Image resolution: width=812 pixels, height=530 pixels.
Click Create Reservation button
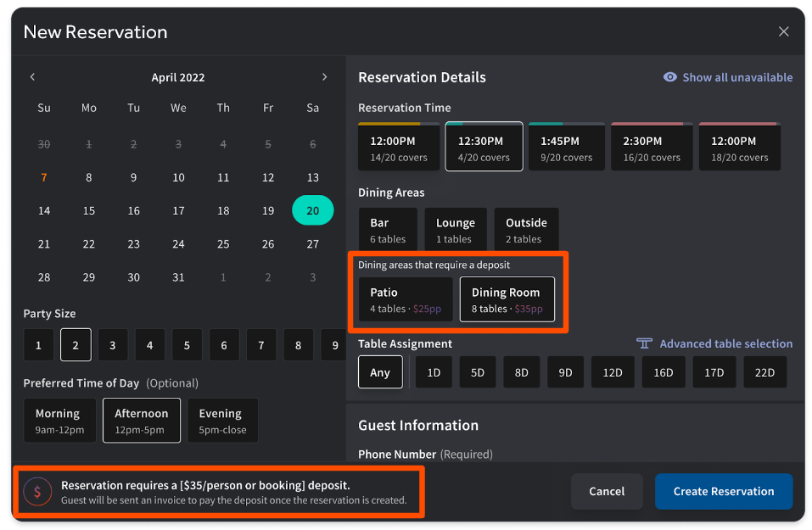tap(723, 492)
